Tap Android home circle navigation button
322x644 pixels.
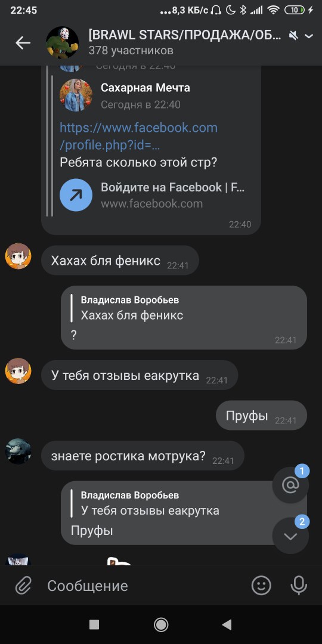[x=161, y=625]
